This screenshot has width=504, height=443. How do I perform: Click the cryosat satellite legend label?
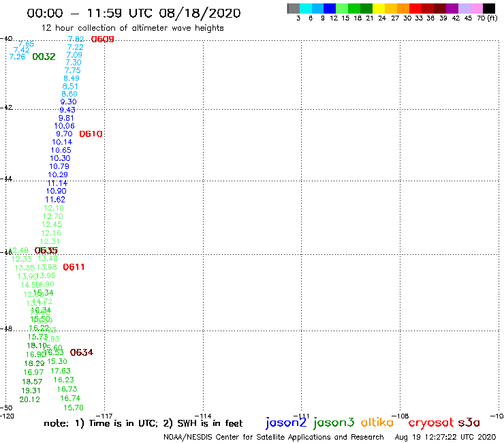click(x=431, y=423)
